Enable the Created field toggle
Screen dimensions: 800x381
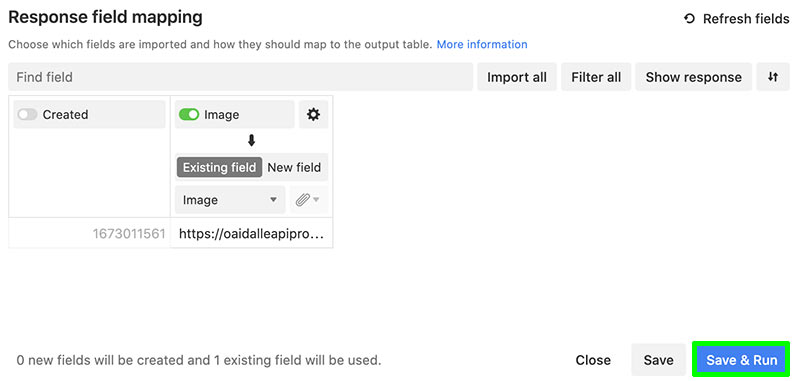28,115
